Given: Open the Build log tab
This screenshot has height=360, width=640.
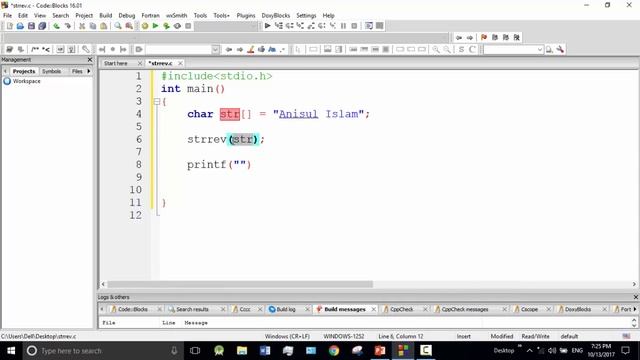Looking at the screenshot, I should coord(286,309).
